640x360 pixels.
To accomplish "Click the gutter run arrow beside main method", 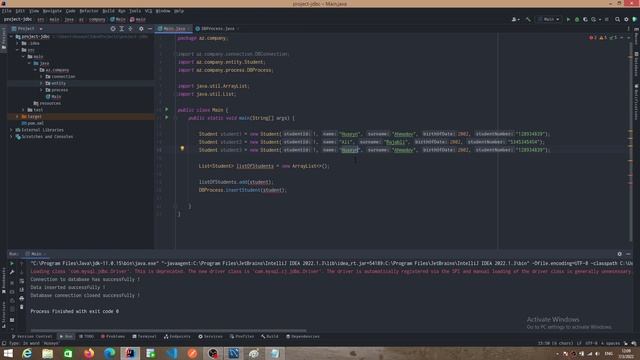I will click(x=167, y=118).
